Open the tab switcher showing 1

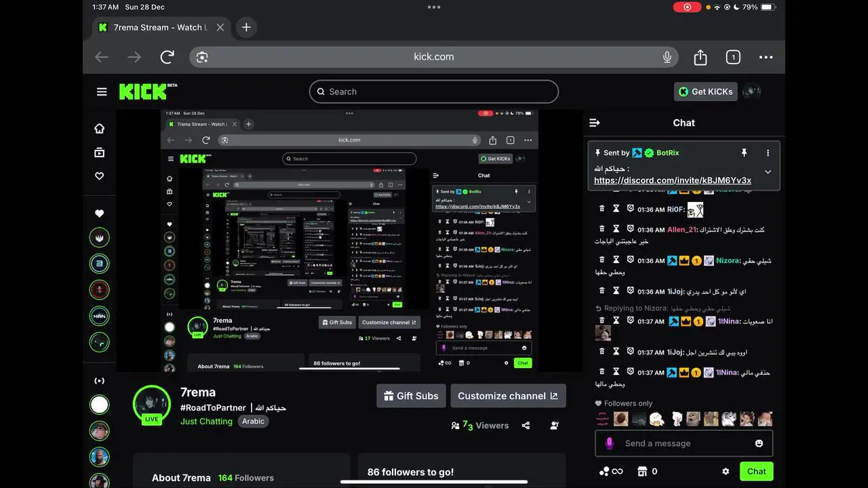(x=733, y=57)
